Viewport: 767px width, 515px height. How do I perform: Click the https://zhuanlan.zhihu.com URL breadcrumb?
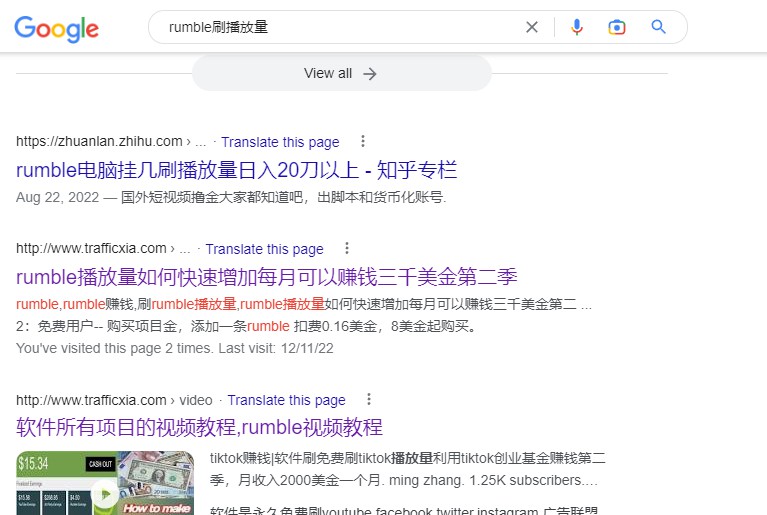pyautogui.click(x=111, y=141)
